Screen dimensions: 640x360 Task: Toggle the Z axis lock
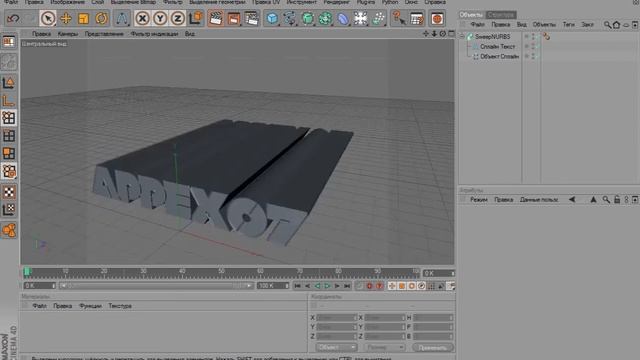(178, 18)
